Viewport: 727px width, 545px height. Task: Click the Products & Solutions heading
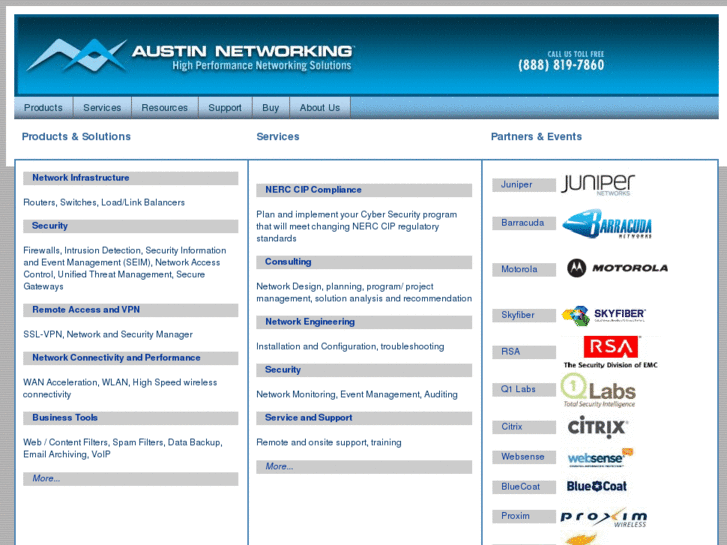click(76, 137)
